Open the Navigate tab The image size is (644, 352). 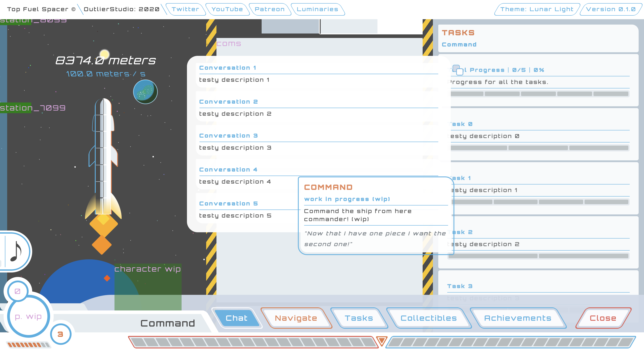pyautogui.click(x=296, y=318)
